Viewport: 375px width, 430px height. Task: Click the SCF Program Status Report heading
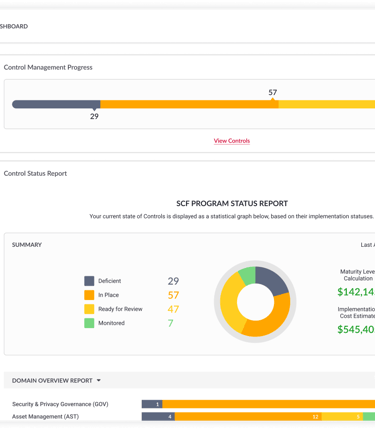pos(232,203)
